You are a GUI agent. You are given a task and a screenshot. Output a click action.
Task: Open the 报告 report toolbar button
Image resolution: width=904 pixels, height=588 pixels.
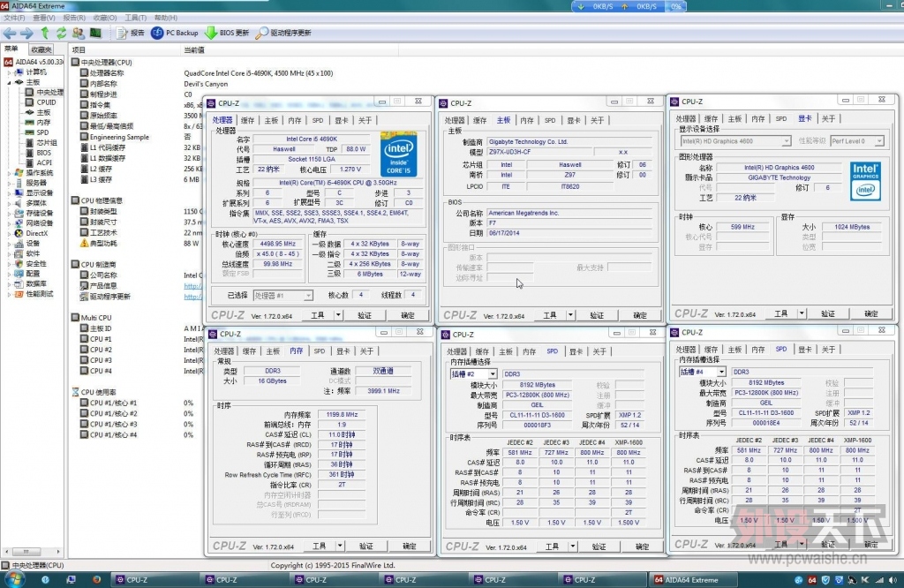pos(131,33)
